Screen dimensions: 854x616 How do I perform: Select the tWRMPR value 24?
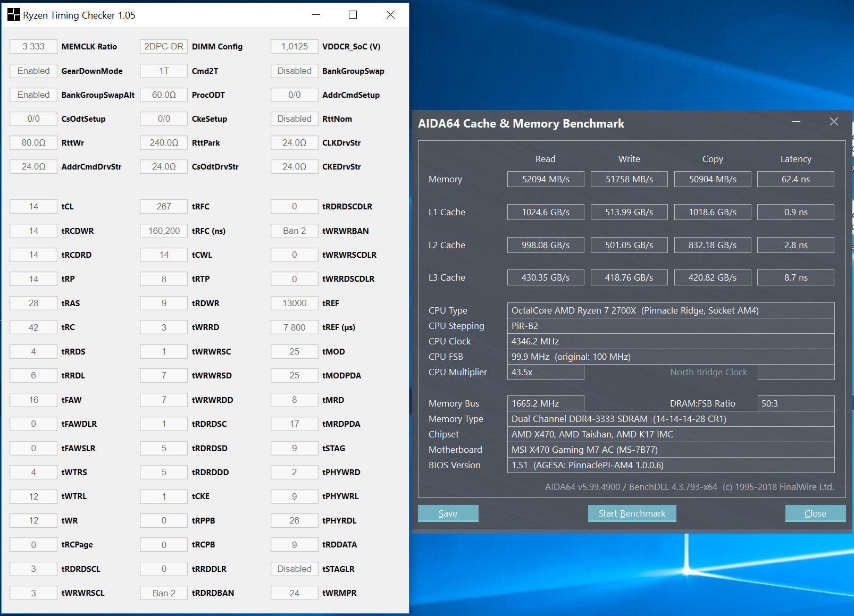click(x=295, y=593)
